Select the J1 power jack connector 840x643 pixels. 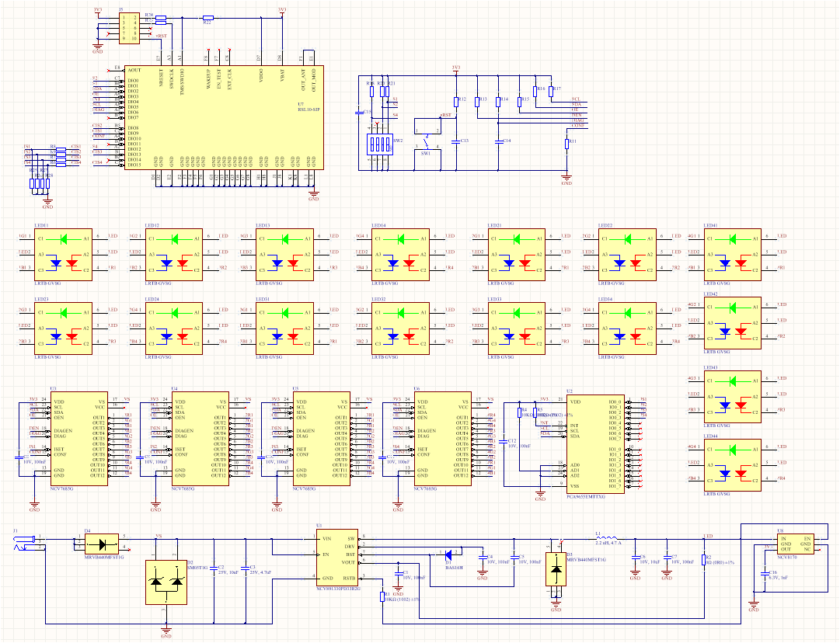(x=25, y=541)
